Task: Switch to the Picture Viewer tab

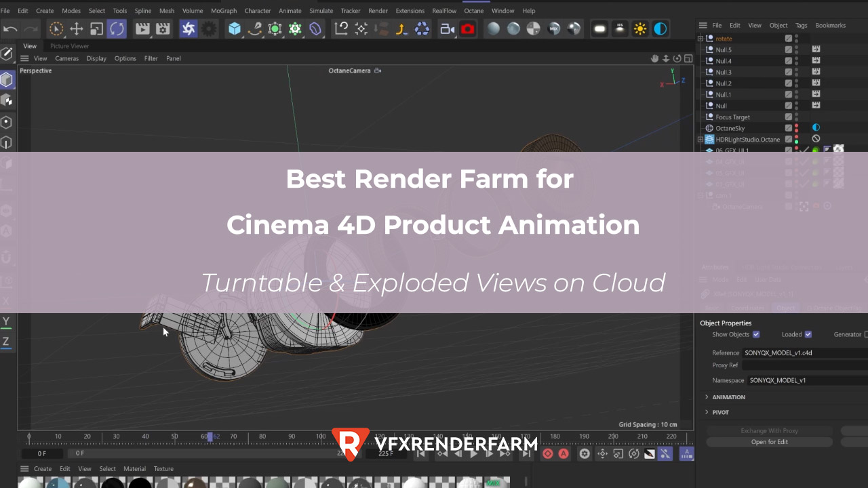Action: coord(69,45)
